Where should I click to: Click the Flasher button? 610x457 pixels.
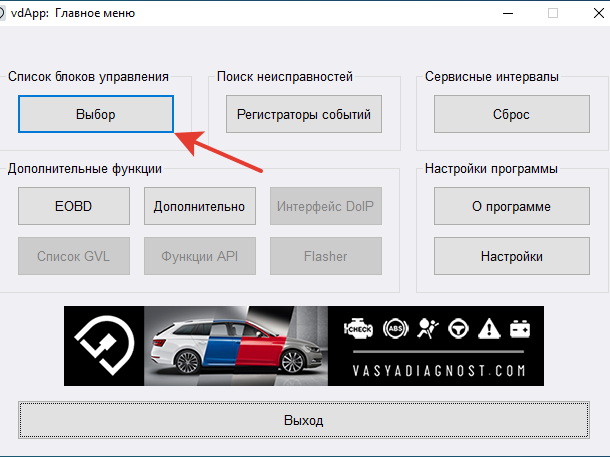pos(326,256)
